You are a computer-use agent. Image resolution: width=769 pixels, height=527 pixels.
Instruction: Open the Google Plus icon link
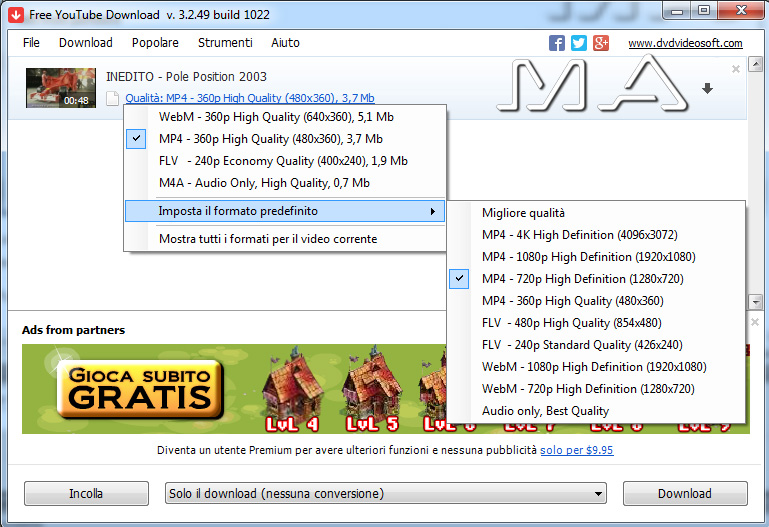601,43
